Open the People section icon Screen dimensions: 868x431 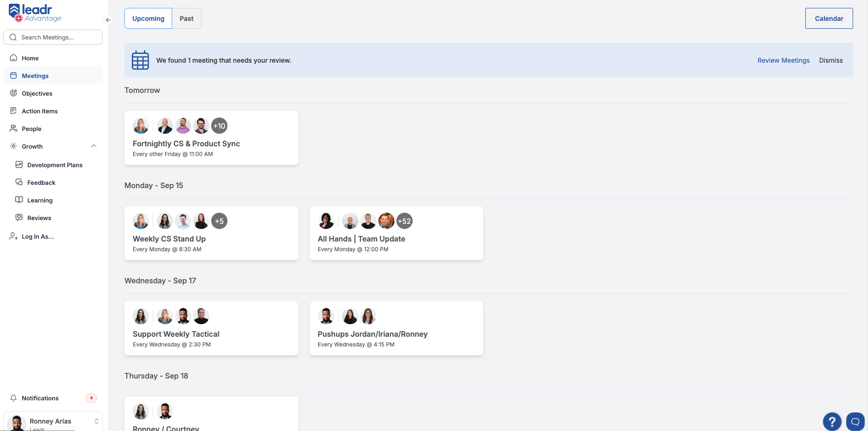[x=14, y=128]
